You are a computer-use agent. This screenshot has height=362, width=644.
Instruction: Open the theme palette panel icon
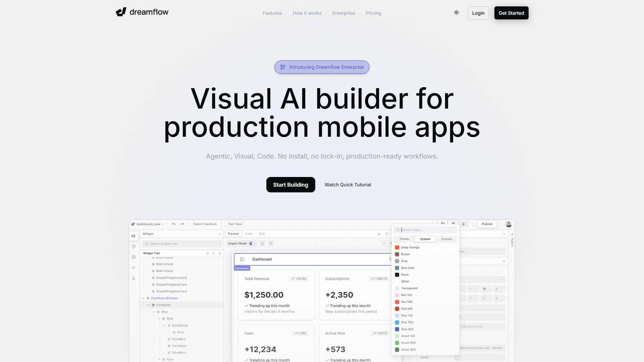(134, 247)
